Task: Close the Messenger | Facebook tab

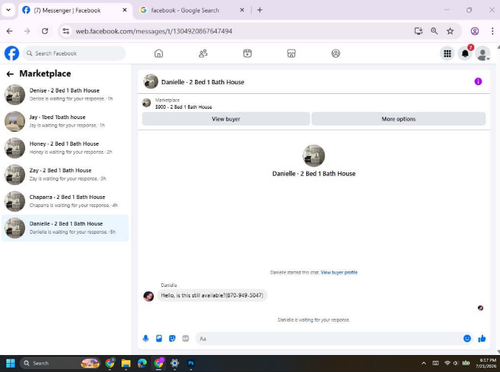Action: (x=124, y=10)
